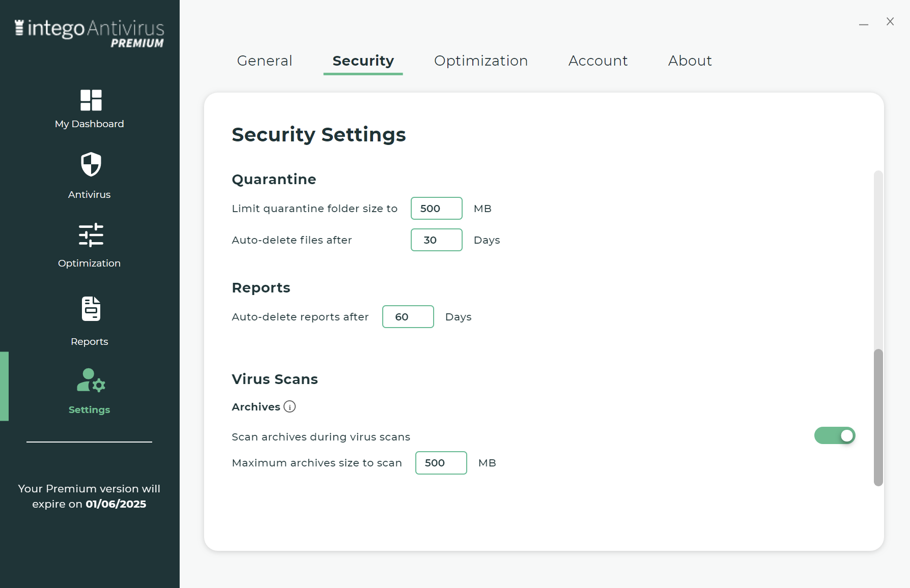This screenshot has width=910, height=588.
Task: Click the auto-delete reports days field
Action: click(x=408, y=317)
